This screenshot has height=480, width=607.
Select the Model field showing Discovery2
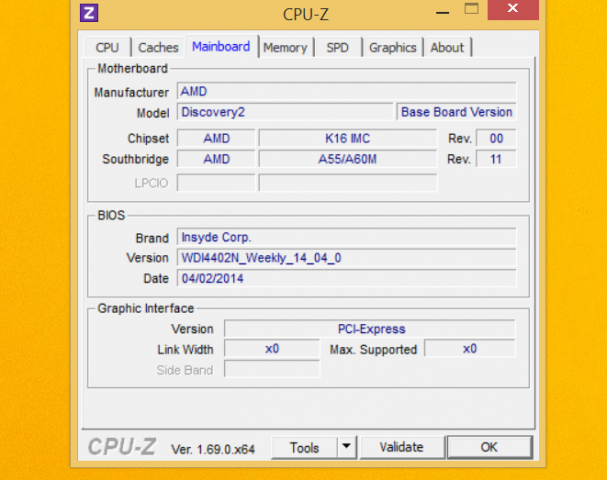[x=285, y=112]
